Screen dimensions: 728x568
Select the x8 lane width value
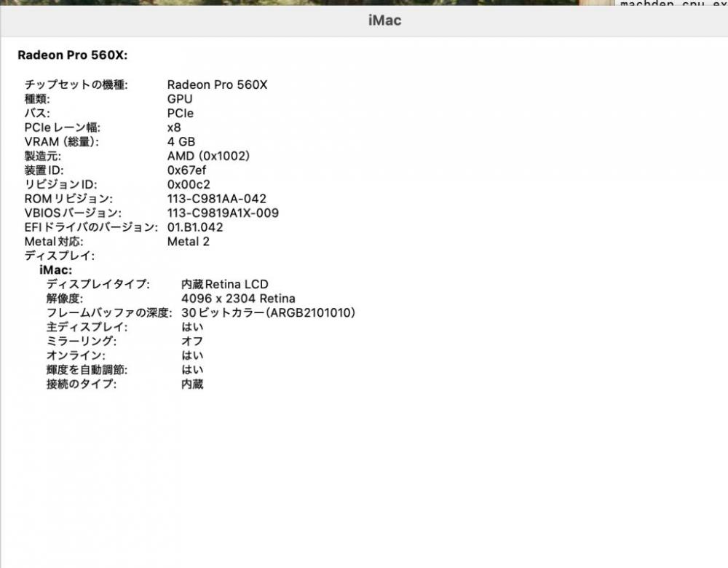click(x=174, y=127)
